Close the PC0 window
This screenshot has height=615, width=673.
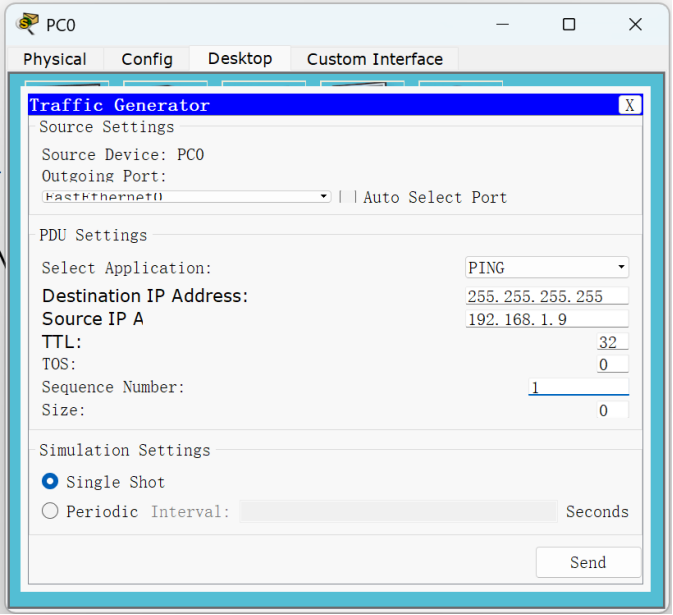click(x=635, y=24)
